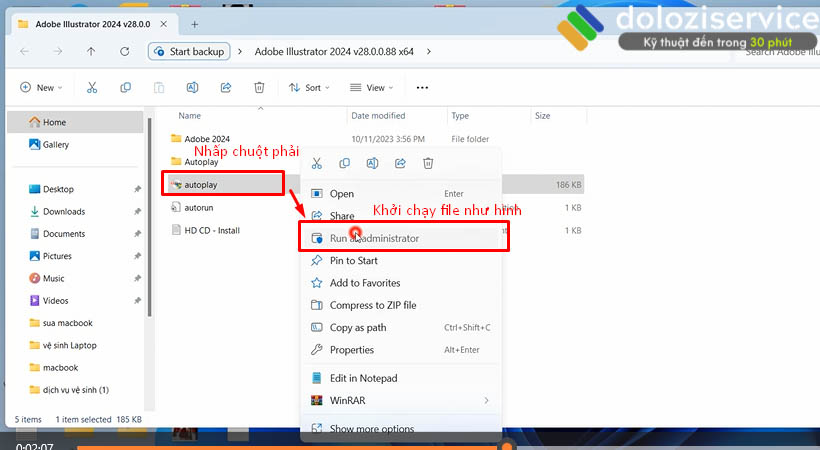Image resolution: width=820 pixels, height=450 pixels.
Task: Click the Cut icon in the context menu
Action: coord(316,163)
